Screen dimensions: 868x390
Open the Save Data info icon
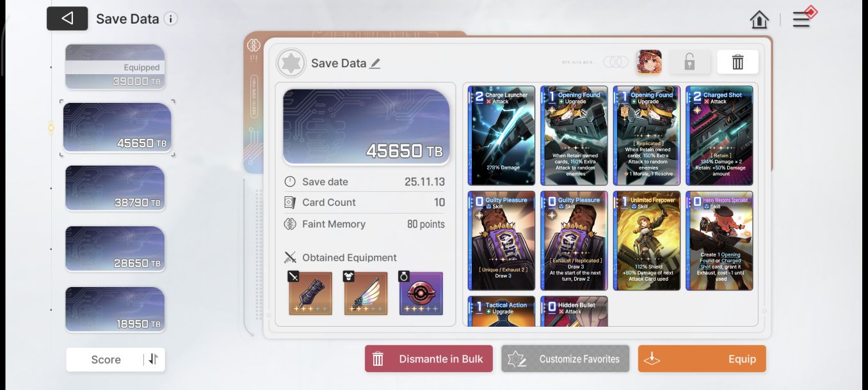coord(170,19)
